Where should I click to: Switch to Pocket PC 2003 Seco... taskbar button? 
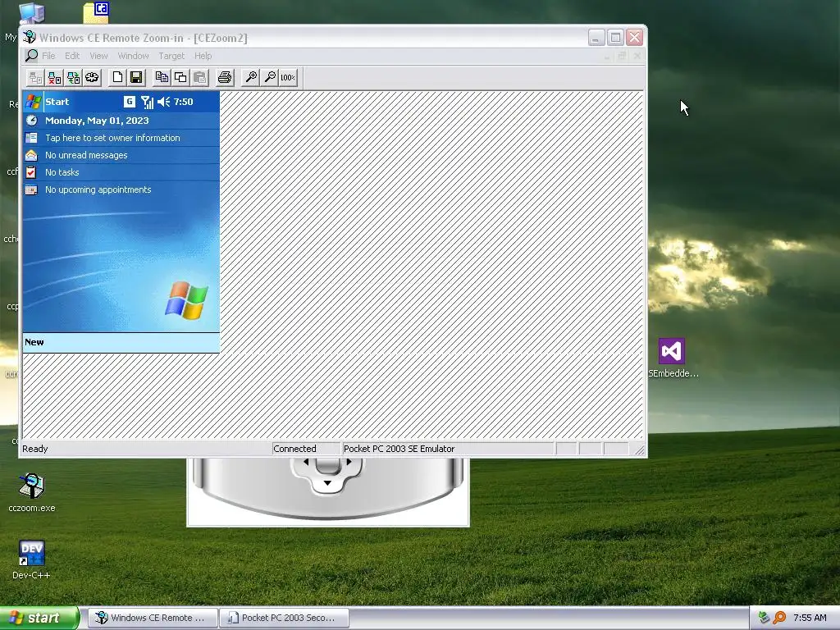coord(285,618)
